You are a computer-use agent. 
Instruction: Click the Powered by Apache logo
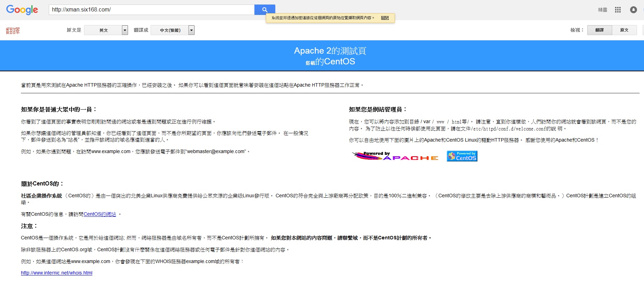pos(395,156)
